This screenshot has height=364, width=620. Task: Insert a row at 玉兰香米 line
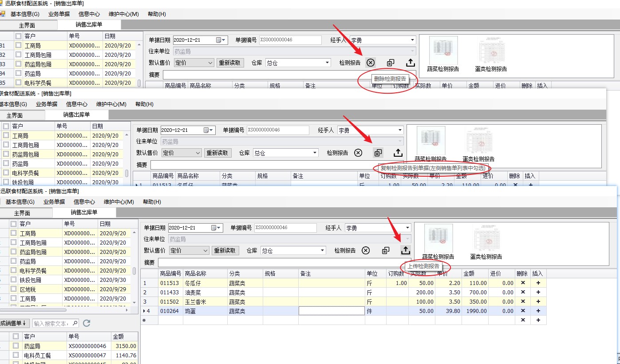coord(538,301)
